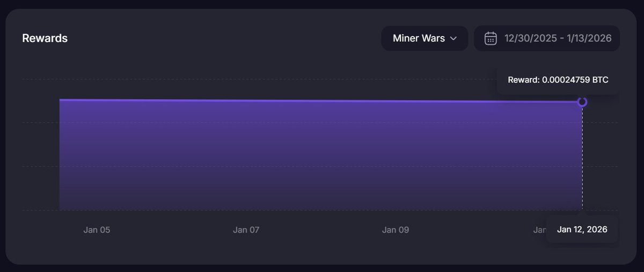Click the Rewards heading
The height and width of the screenshot is (272, 644).
45,38
